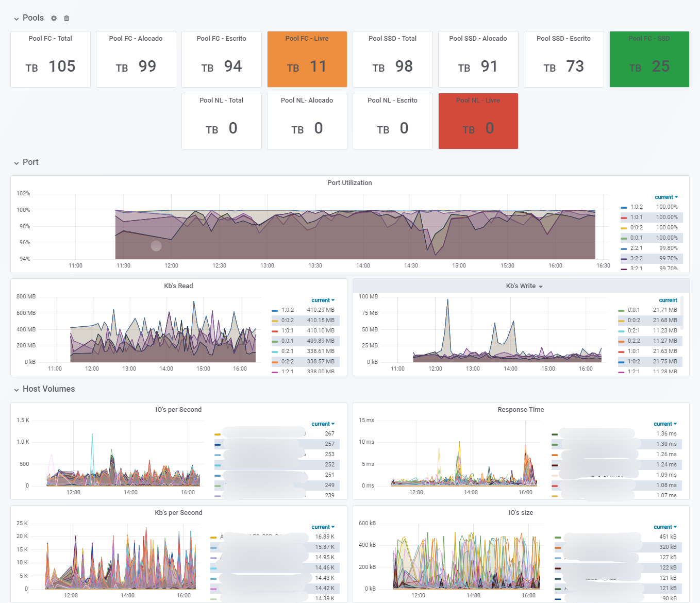
Task: Click the 21.71 MB value in Kb's Write legend
Action: (x=665, y=310)
